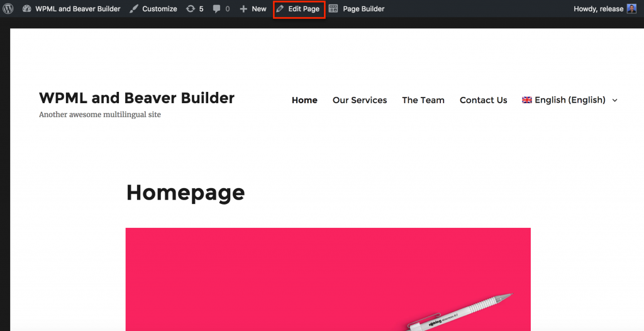Open the Contact Us page
Screen dimensions: 644x331
pyautogui.click(x=484, y=100)
